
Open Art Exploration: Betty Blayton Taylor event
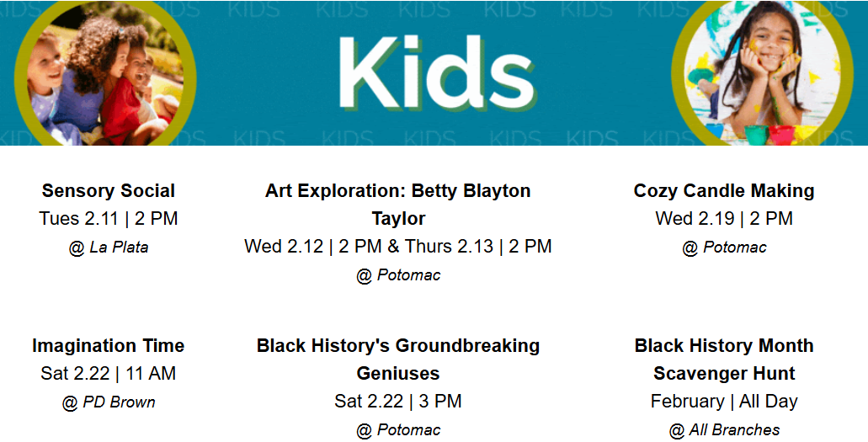398,204
